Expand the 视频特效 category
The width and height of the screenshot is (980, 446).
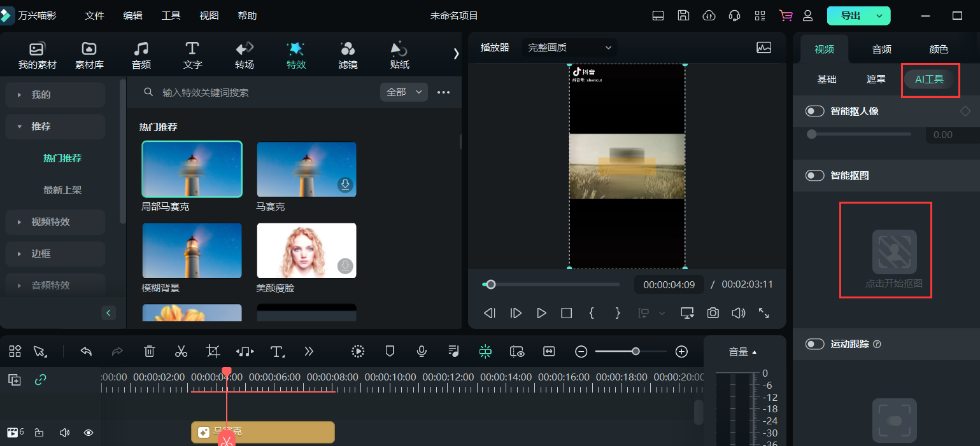[51, 222]
